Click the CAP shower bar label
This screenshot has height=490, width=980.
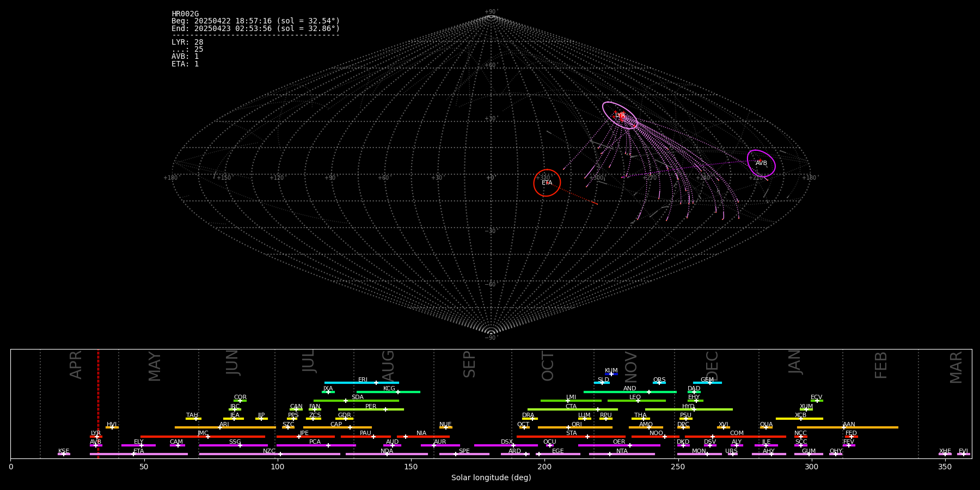pos(336,425)
